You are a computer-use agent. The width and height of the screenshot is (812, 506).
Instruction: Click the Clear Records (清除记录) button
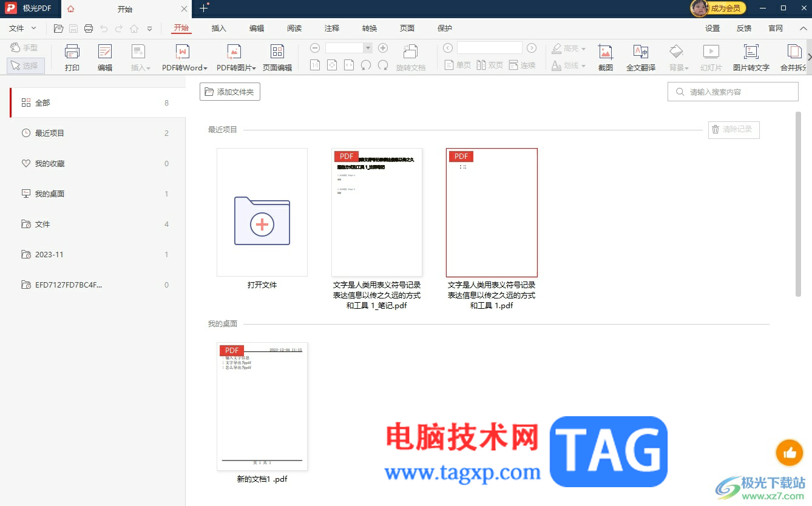pos(734,129)
